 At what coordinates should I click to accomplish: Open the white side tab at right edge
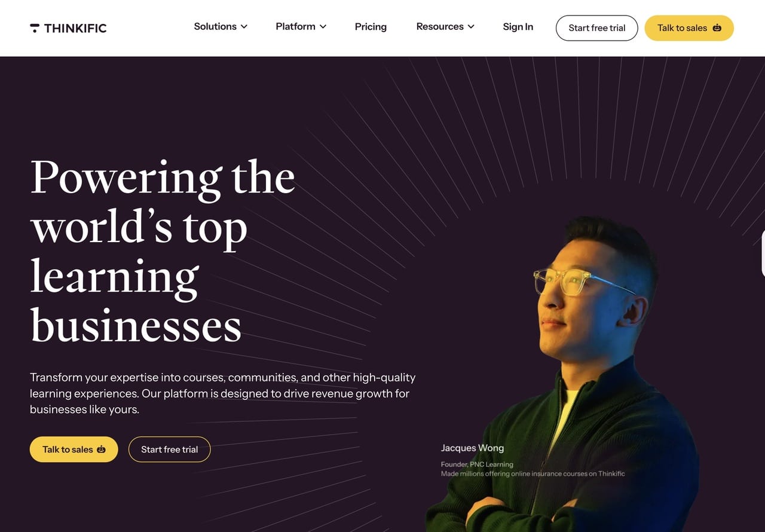763,252
